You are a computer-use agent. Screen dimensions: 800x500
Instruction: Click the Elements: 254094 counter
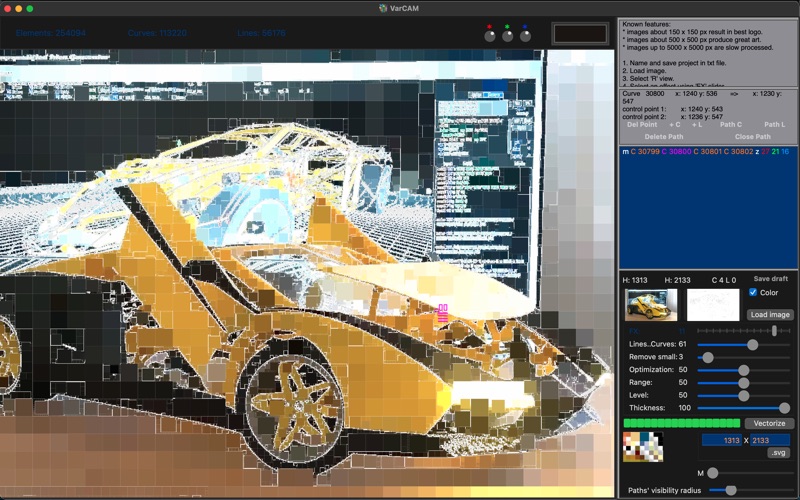(x=51, y=33)
